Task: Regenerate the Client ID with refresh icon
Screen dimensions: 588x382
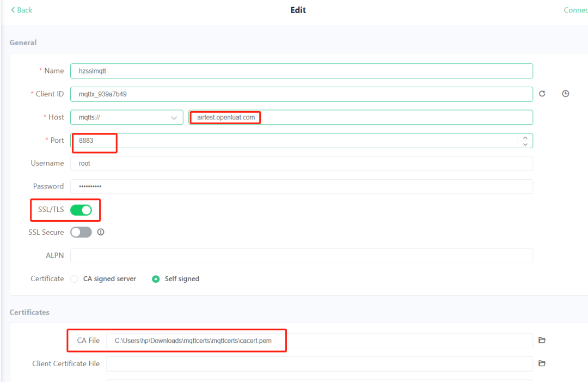Action: (x=542, y=94)
